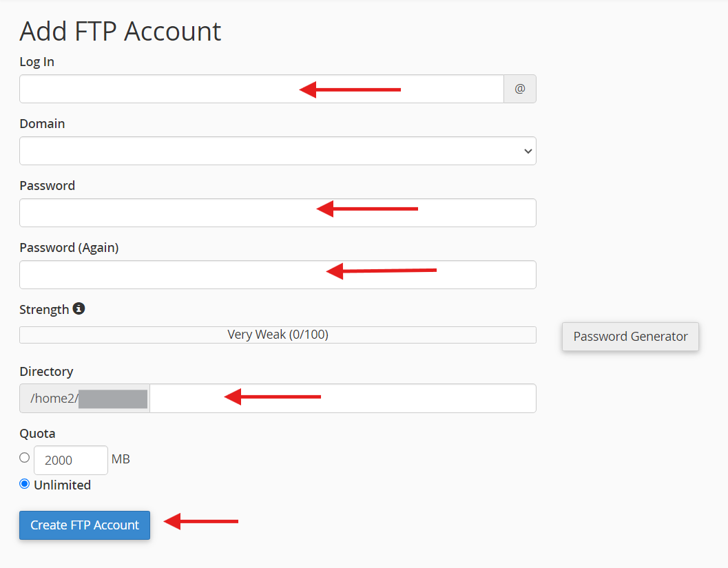Click the MB unit label
728x568 pixels.
pos(121,459)
